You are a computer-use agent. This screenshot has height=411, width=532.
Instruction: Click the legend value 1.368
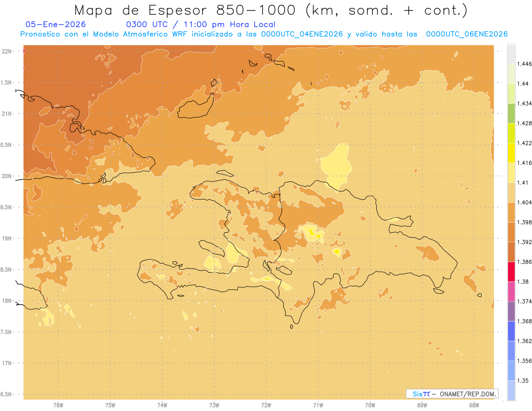coord(525,321)
